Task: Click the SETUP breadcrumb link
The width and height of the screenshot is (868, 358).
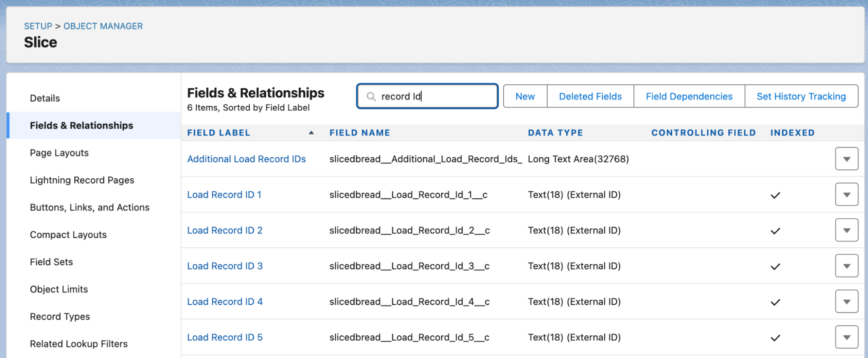Action: click(x=38, y=26)
